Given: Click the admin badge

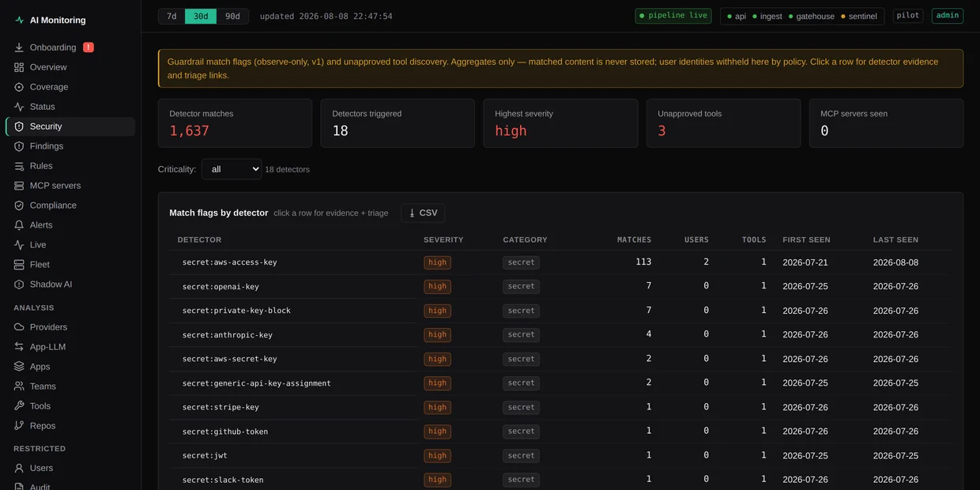Looking at the screenshot, I should 948,16.
